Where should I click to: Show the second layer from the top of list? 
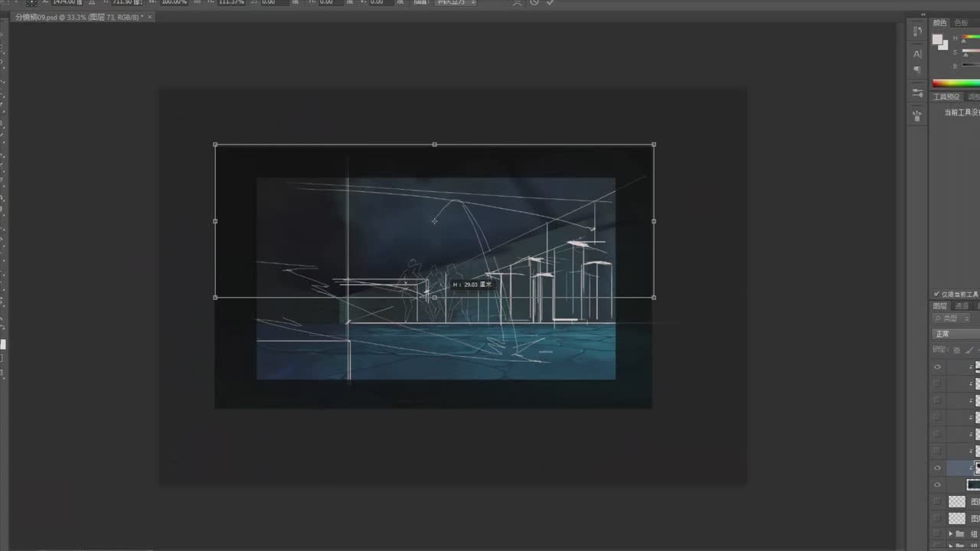coord(937,383)
